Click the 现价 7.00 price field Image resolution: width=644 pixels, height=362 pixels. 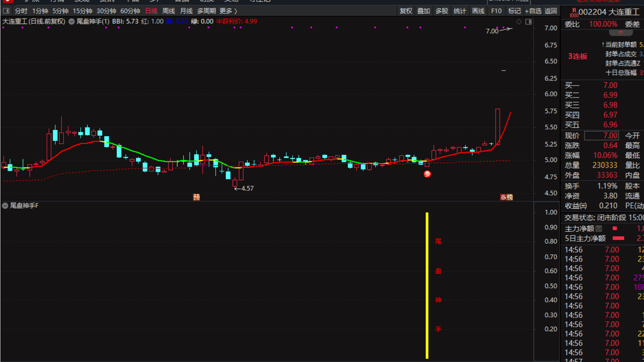tap(601, 135)
